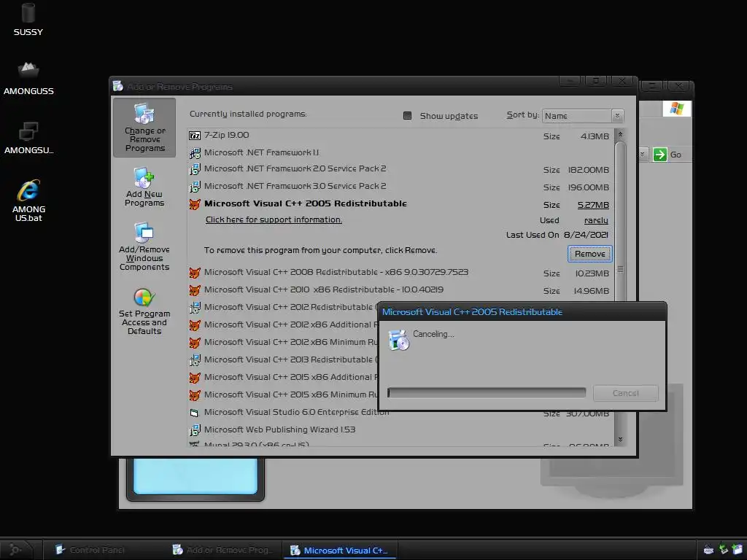Click the .NET Framework 1.1 icon
This screenshot has width=747, height=560.
point(194,153)
